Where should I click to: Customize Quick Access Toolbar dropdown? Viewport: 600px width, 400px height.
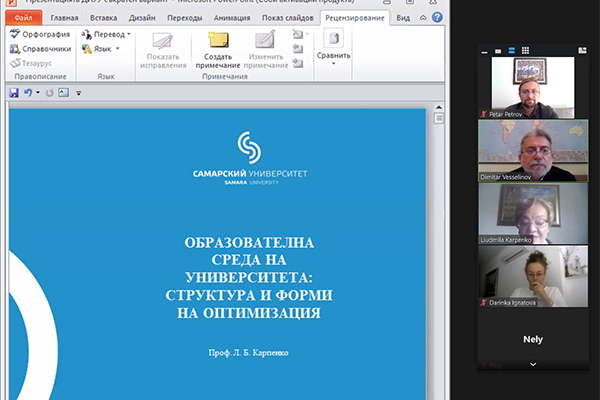(x=78, y=93)
